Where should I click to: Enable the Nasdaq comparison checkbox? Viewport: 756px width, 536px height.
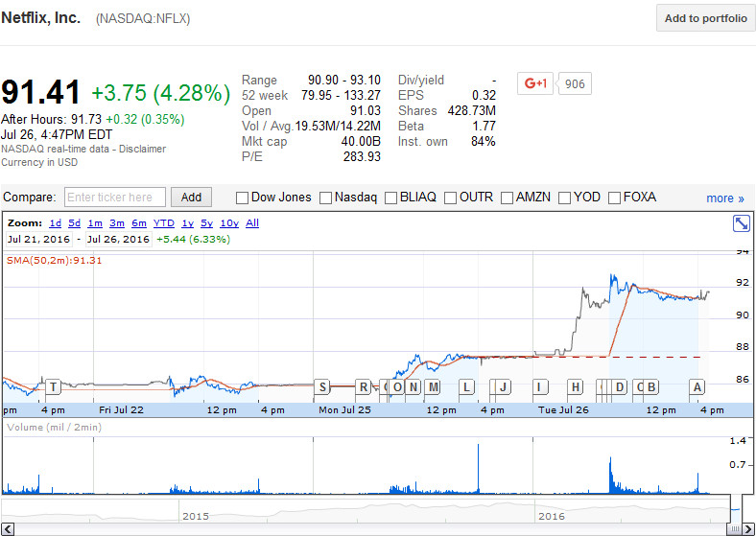click(x=326, y=198)
